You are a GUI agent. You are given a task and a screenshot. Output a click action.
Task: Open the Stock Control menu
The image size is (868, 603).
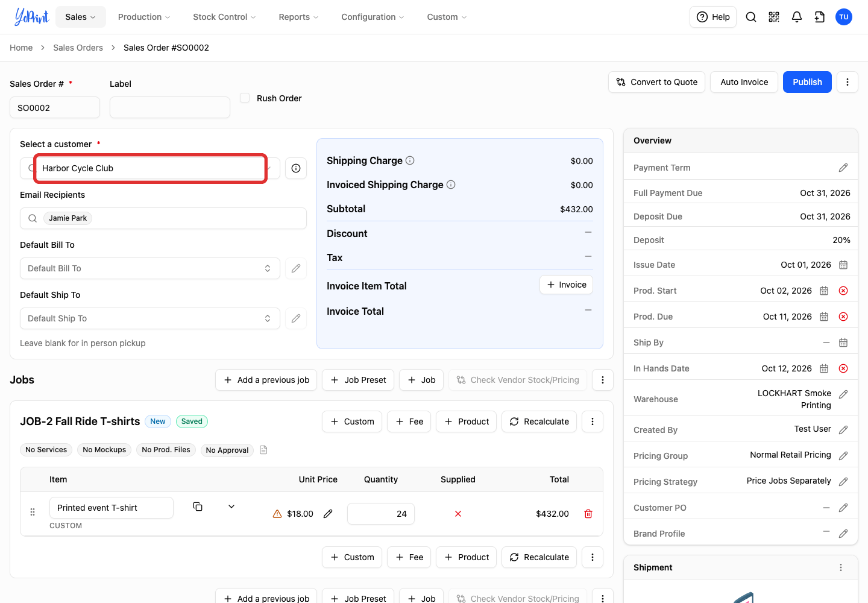[224, 17]
